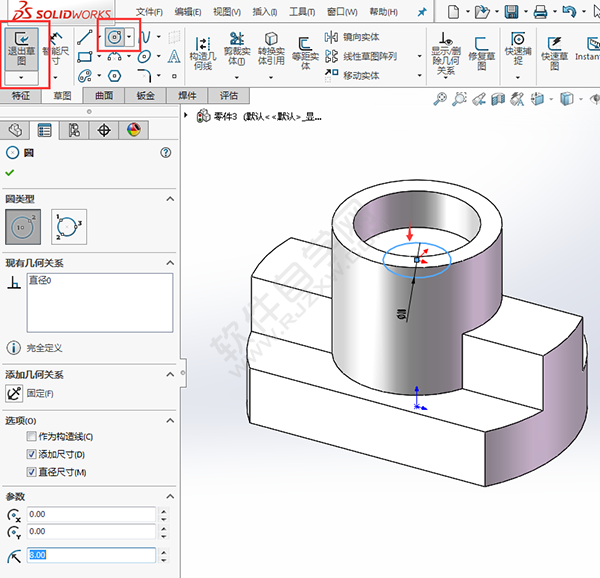Image resolution: width=600 pixels, height=578 pixels.
Task: Select the Polygon sketch tool
Action: 114,76
